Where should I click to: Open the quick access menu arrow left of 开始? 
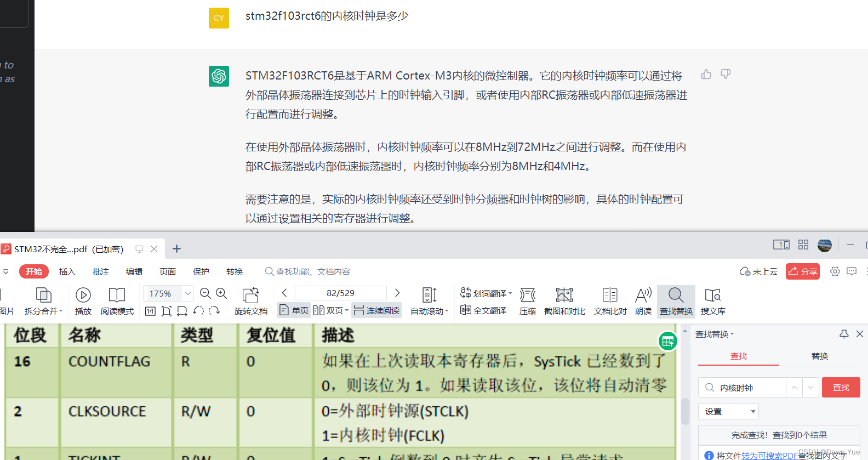click(x=5, y=271)
